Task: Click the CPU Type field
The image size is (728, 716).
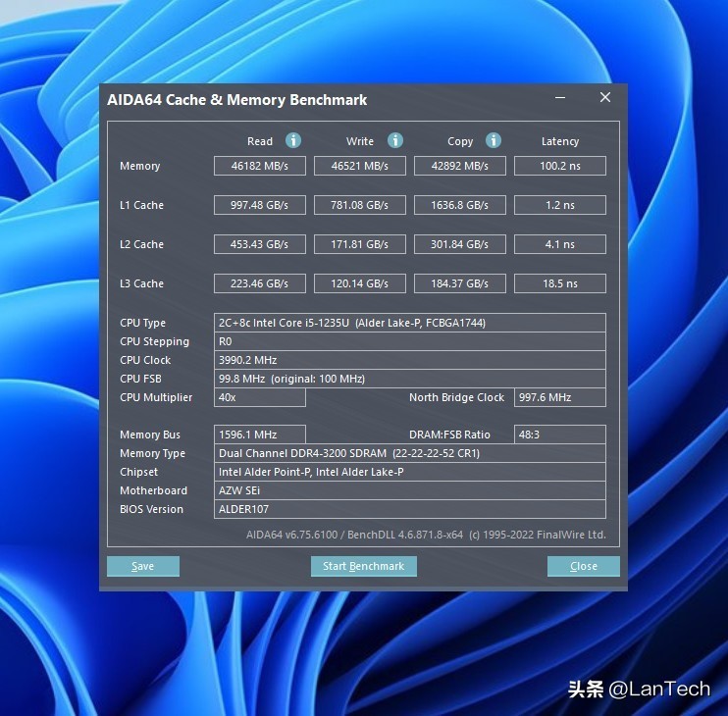Action: (x=409, y=323)
